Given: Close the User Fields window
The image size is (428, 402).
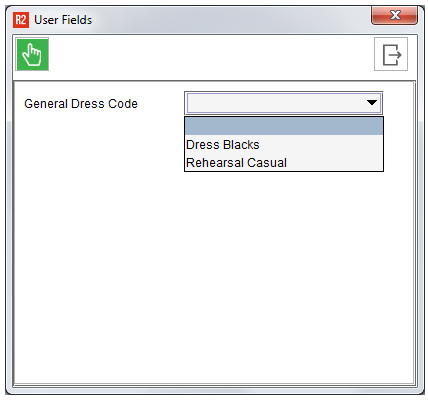Looking at the screenshot, I should 395,15.
